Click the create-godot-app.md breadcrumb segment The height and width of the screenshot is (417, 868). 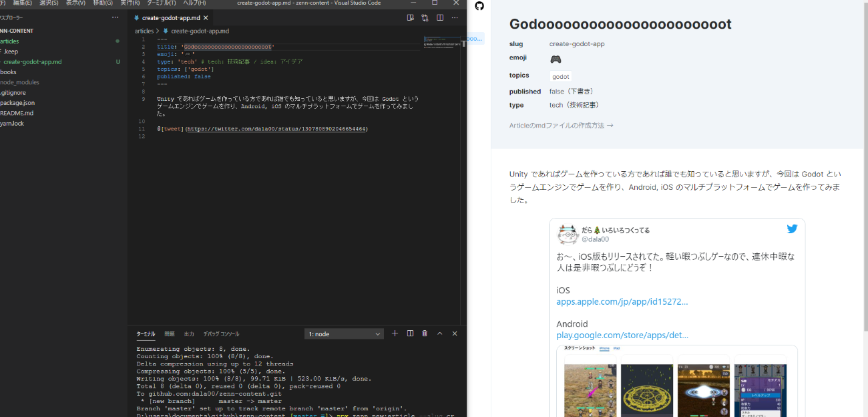(x=200, y=31)
